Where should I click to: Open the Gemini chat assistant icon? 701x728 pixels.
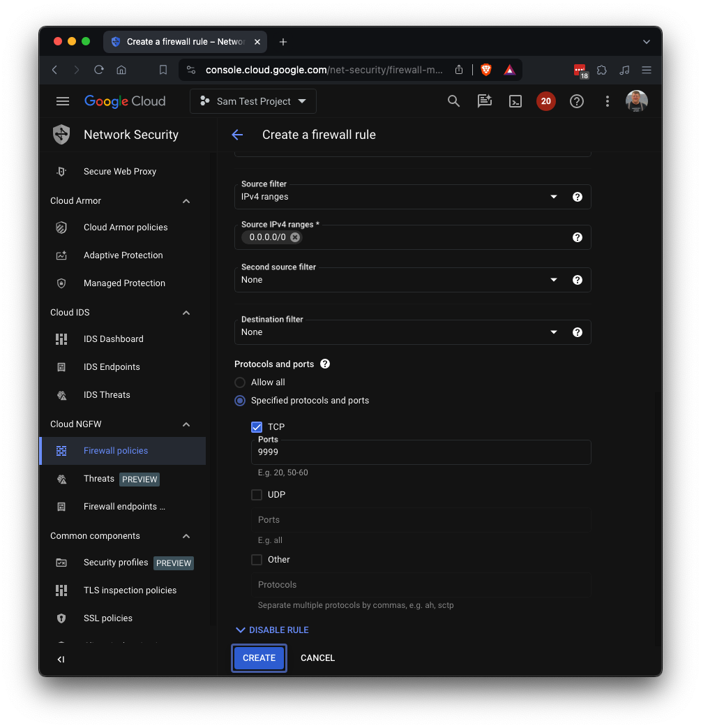click(484, 101)
